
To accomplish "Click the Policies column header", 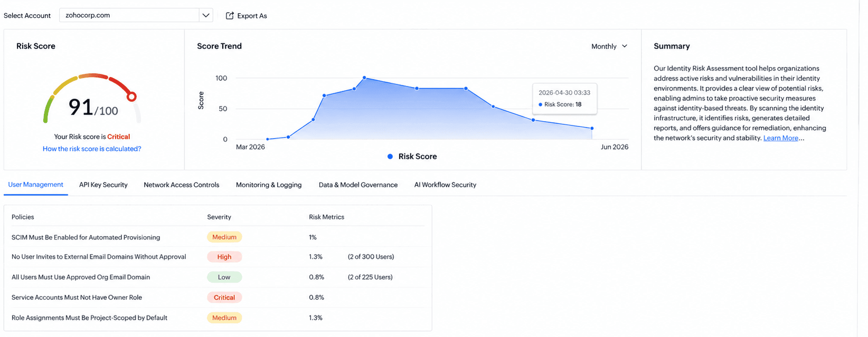I will point(23,217).
